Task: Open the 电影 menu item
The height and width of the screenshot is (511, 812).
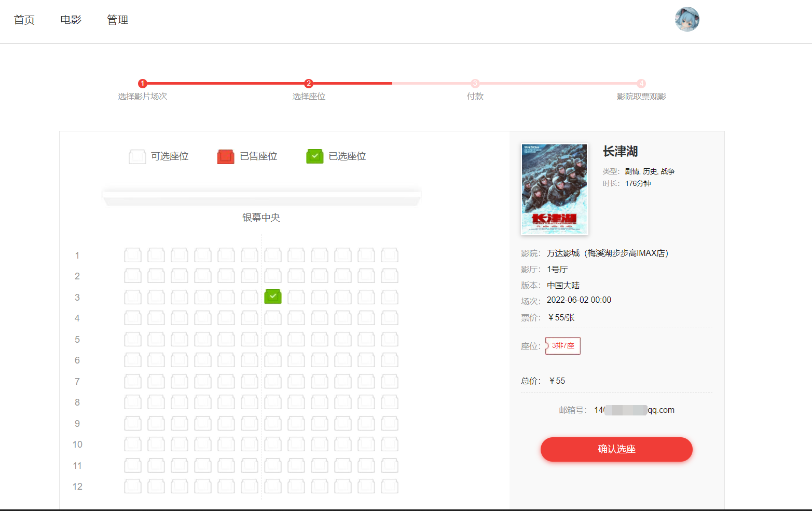Action: click(x=70, y=19)
